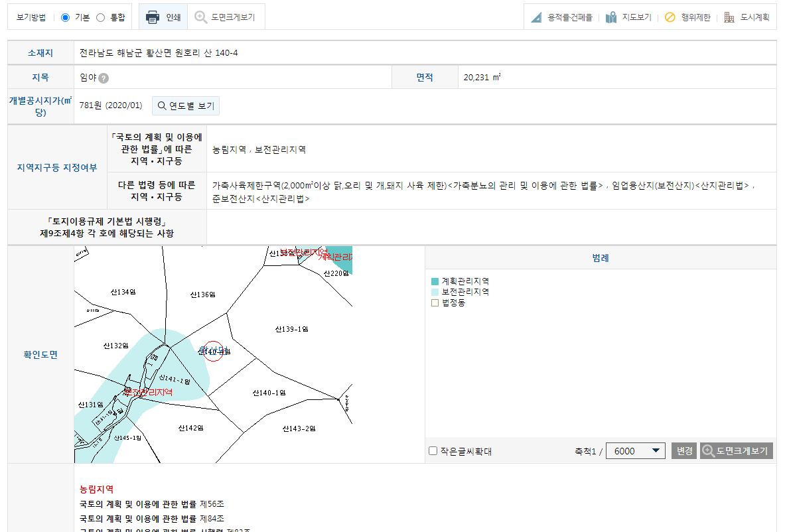The image size is (785, 532).
Task: Click the 인쇄 text label
Action: (x=173, y=17)
